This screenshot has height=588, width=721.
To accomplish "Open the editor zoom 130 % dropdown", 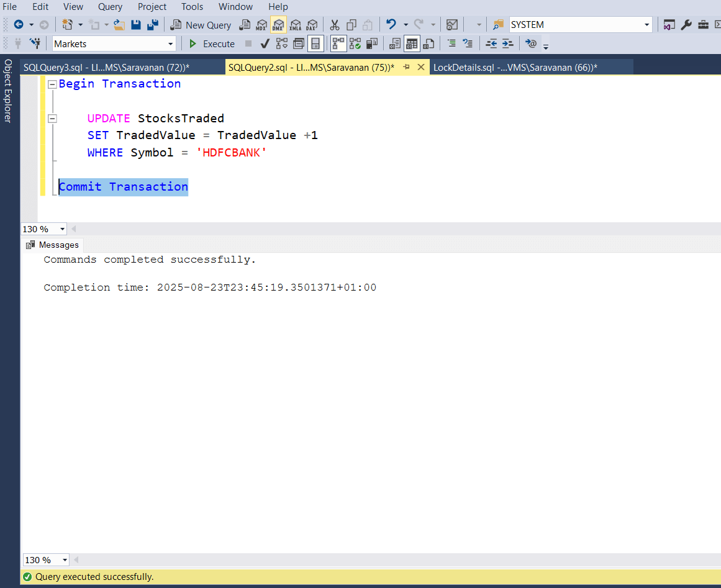I will pos(62,229).
